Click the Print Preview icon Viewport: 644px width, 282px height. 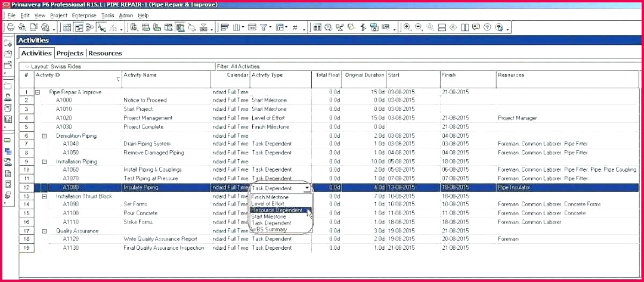click(x=22, y=27)
